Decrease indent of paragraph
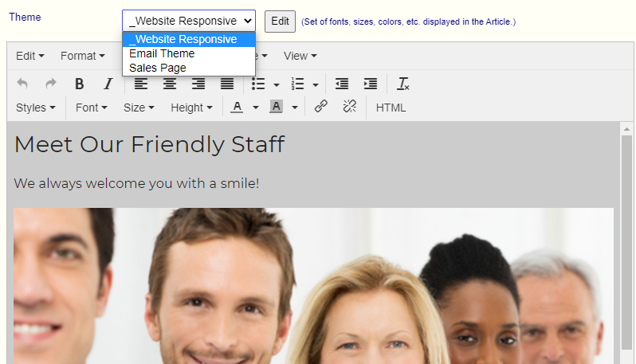The height and width of the screenshot is (364, 636). coord(342,84)
